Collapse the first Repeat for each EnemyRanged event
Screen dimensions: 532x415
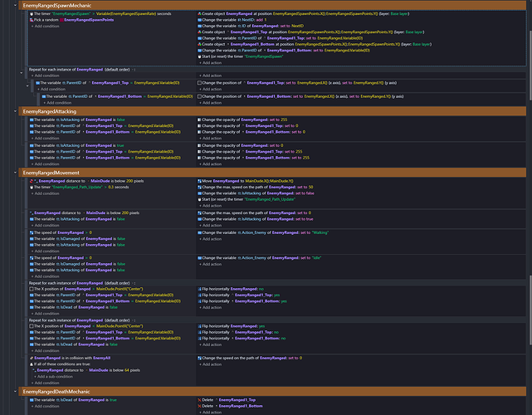pyautogui.click(x=22, y=72)
